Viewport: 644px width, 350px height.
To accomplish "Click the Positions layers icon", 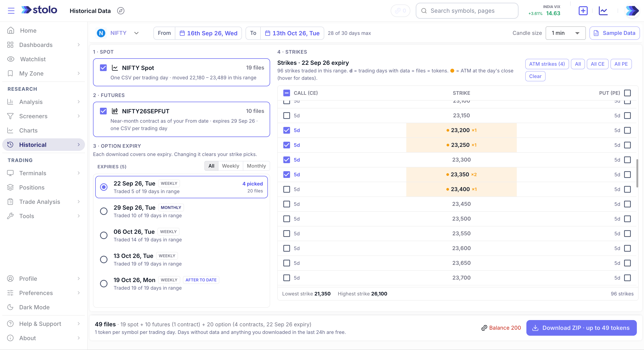I will pos(10,187).
